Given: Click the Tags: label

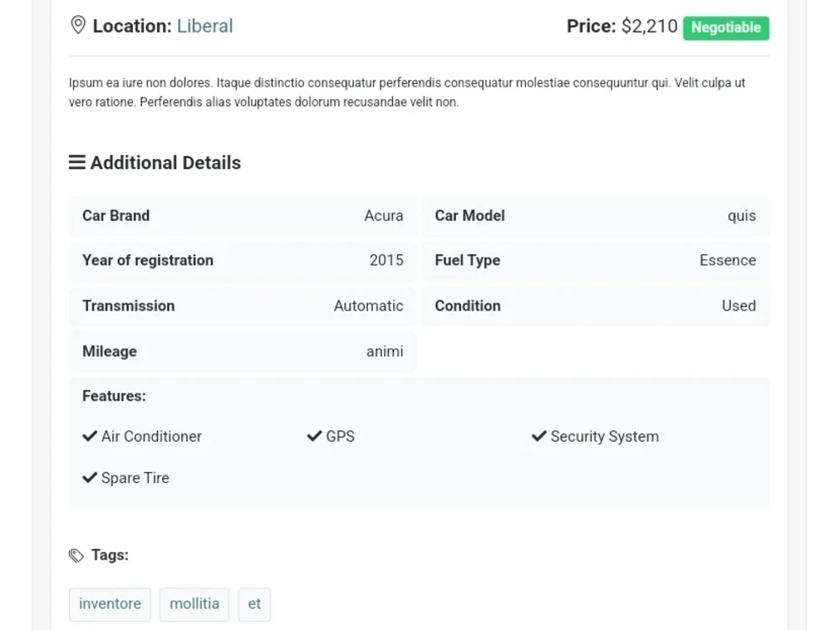Looking at the screenshot, I should 110,555.
